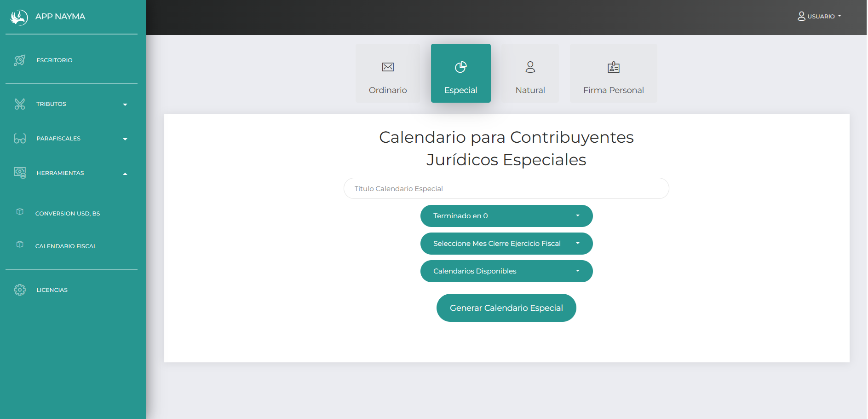Open the Terminado en 0 dropdown
This screenshot has width=868, height=419.
(506, 216)
